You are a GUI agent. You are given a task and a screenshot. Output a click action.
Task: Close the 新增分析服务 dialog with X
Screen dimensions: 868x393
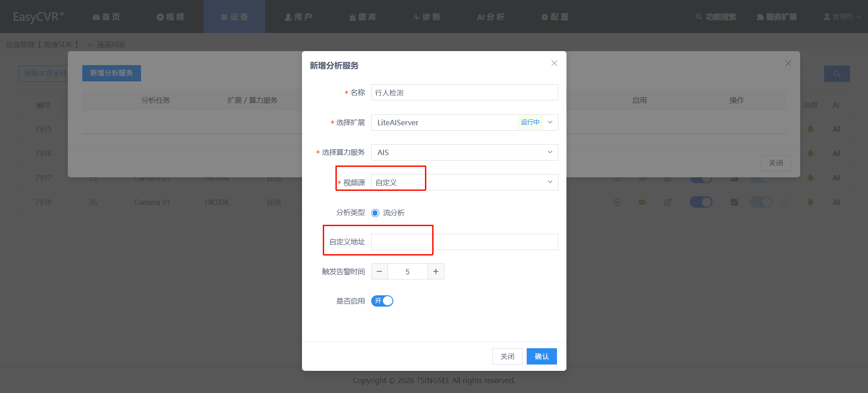pyautogui.click(x=554, y=63)
